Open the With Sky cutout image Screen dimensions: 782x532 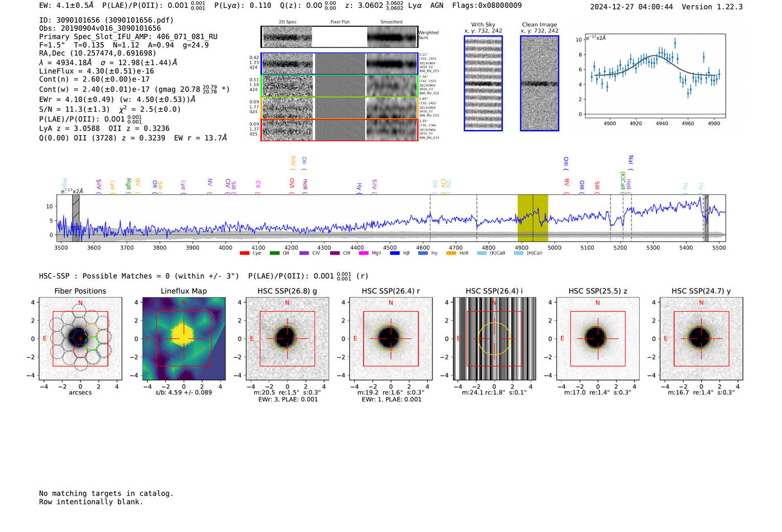[x=483, y=83]
